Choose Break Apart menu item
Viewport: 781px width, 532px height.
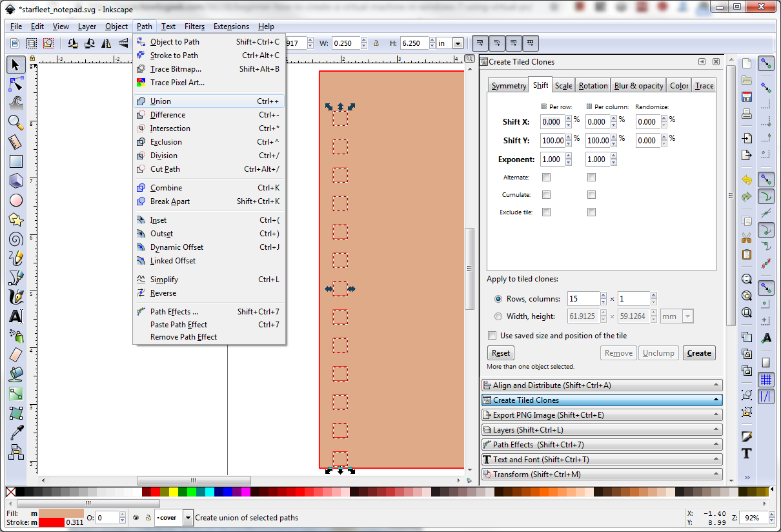[209, 201]
